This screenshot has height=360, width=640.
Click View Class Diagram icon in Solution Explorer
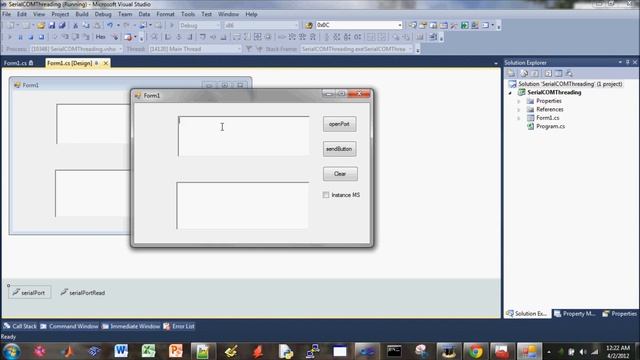coord(569,73)
